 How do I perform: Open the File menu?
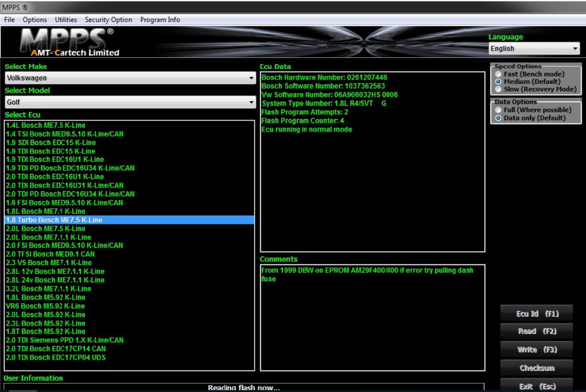pyautogui.click(x=9, y=20)
